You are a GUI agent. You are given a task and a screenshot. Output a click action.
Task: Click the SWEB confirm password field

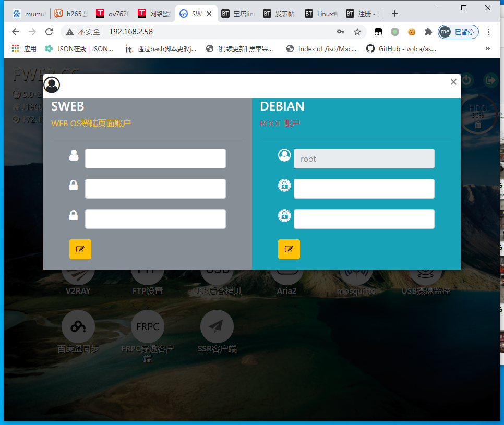click(x=155, y=219)
